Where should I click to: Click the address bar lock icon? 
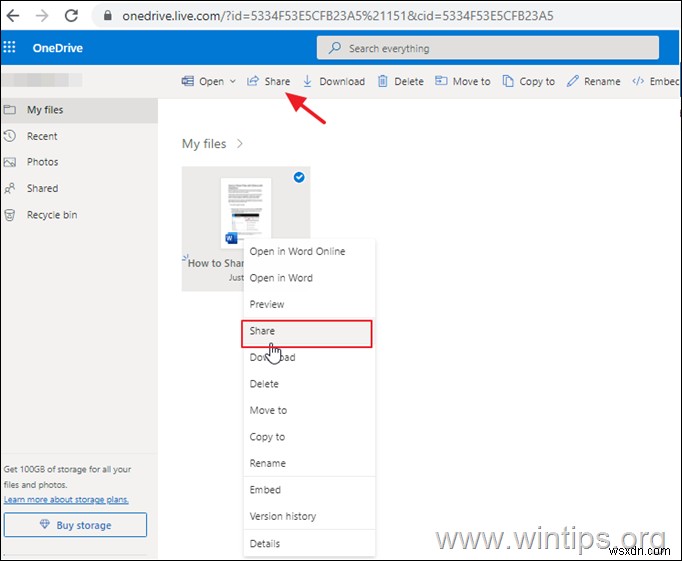click(x=107, y=16)
